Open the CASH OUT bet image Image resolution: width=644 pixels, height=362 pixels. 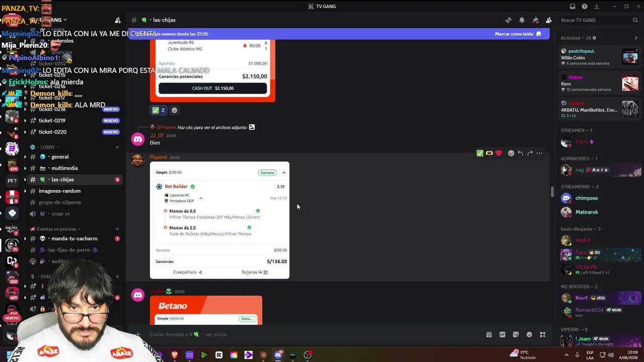coord(212,70)
